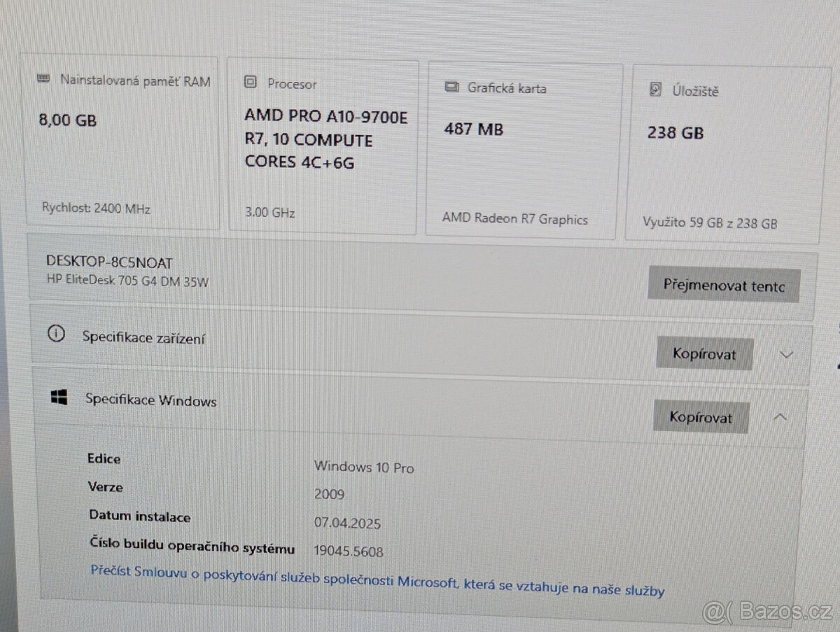Select the Edice label
This screenshot has height=632, width=840.
pyautogui.click(x=104, y=458)
